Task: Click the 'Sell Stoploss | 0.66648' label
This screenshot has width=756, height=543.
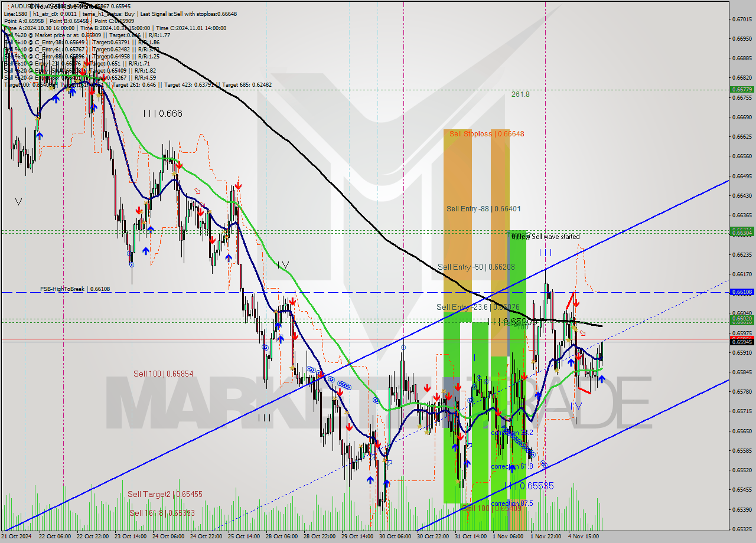Action: point(487,134)
